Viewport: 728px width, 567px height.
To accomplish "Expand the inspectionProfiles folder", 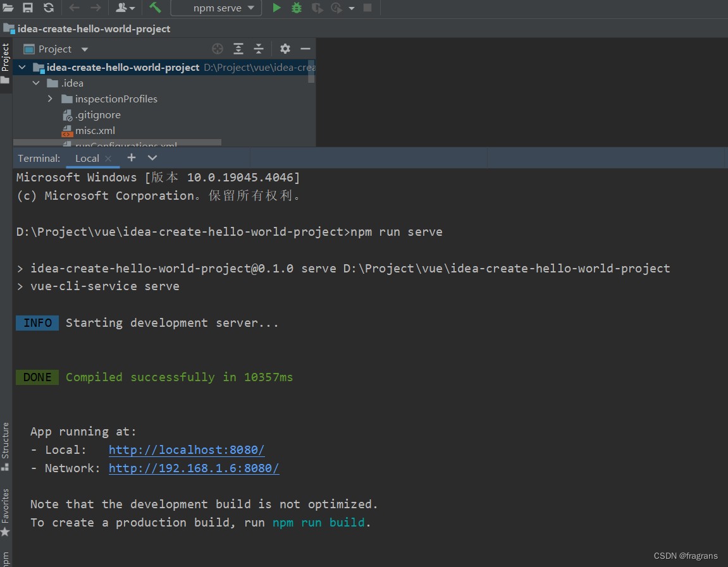I will click(50, 99).
